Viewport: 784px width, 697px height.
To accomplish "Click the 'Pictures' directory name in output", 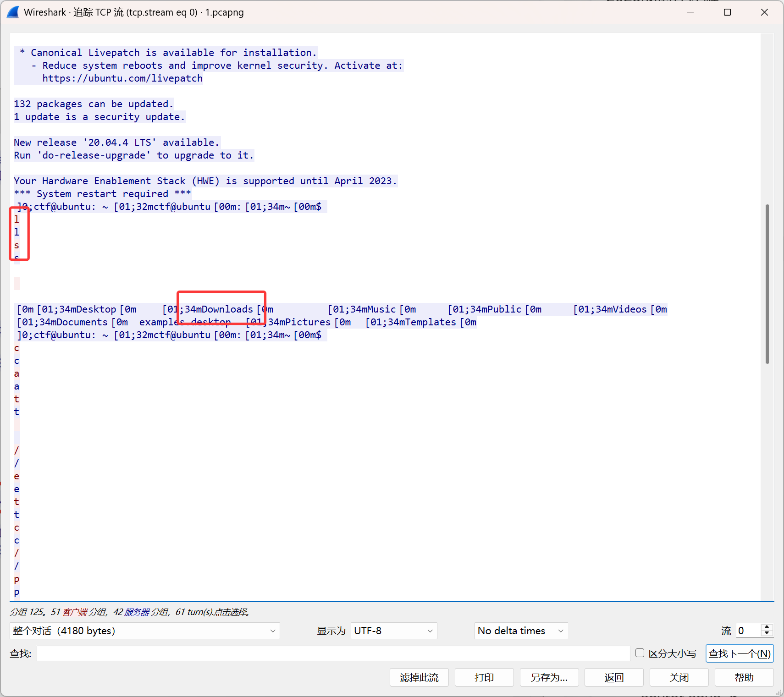I will pos(308,322).
